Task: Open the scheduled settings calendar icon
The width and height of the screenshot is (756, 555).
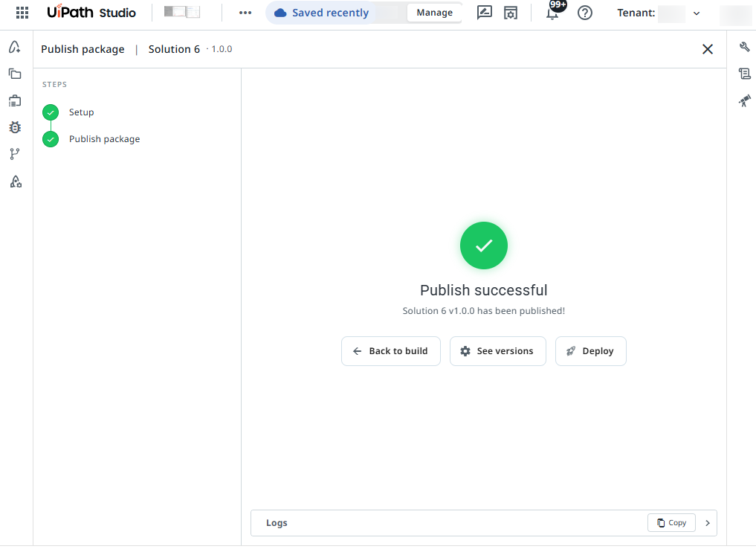Action: click(511, 13)
